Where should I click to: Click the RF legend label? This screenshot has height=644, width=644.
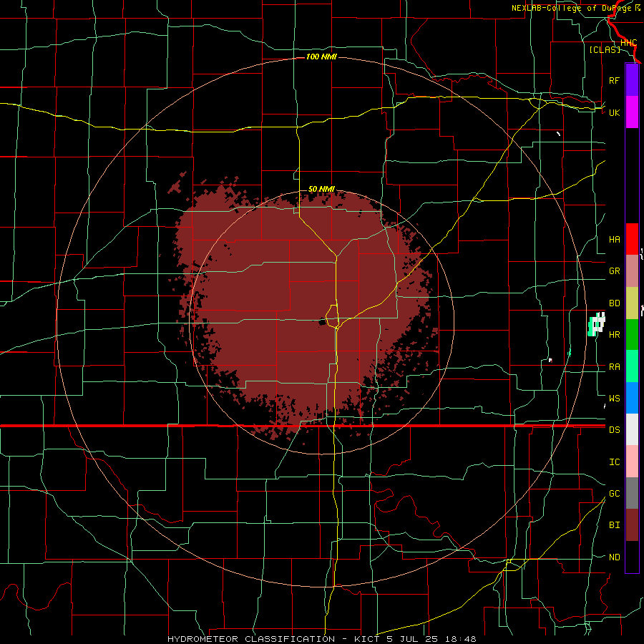[614, 80]
